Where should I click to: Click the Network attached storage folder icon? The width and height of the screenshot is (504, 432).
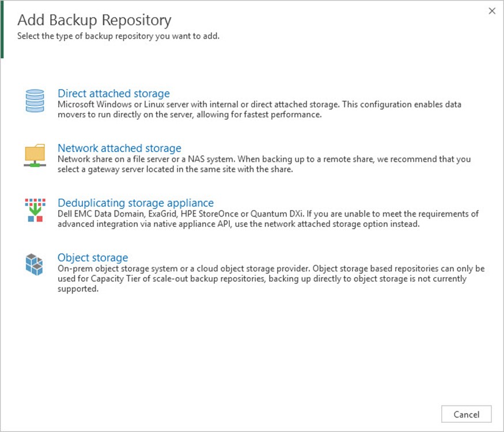point(35,156)
